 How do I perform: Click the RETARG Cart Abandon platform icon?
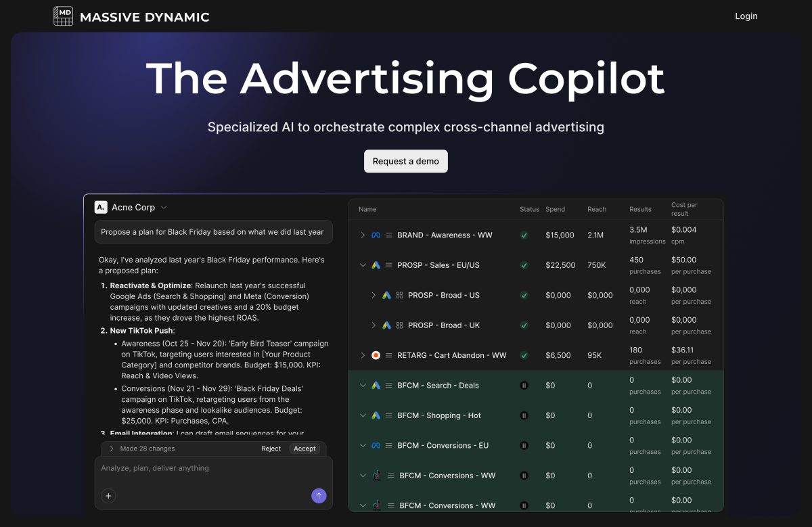click(x=376, y=355)
